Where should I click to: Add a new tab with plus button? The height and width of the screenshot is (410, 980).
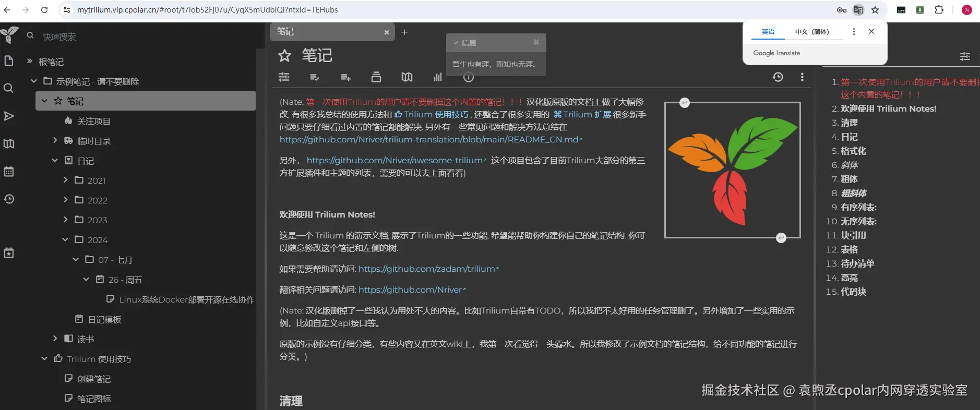[x=404, y=32]
